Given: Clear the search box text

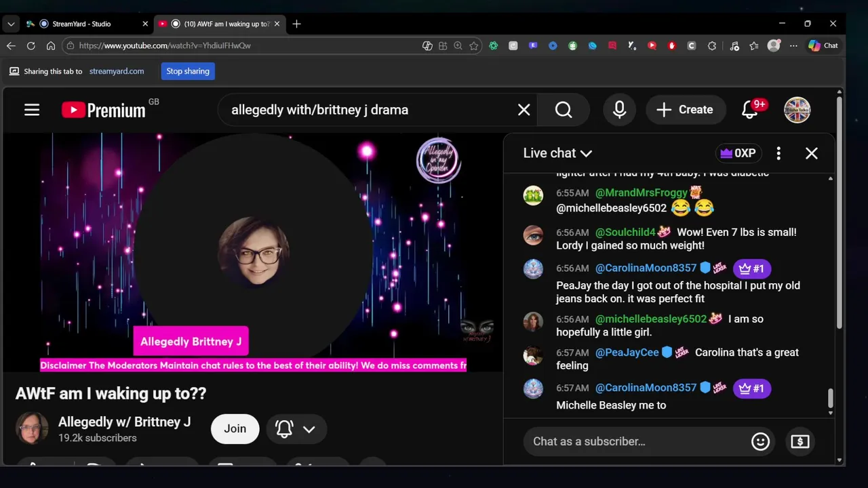Looking at the screenshot, I should click(524, 110).
